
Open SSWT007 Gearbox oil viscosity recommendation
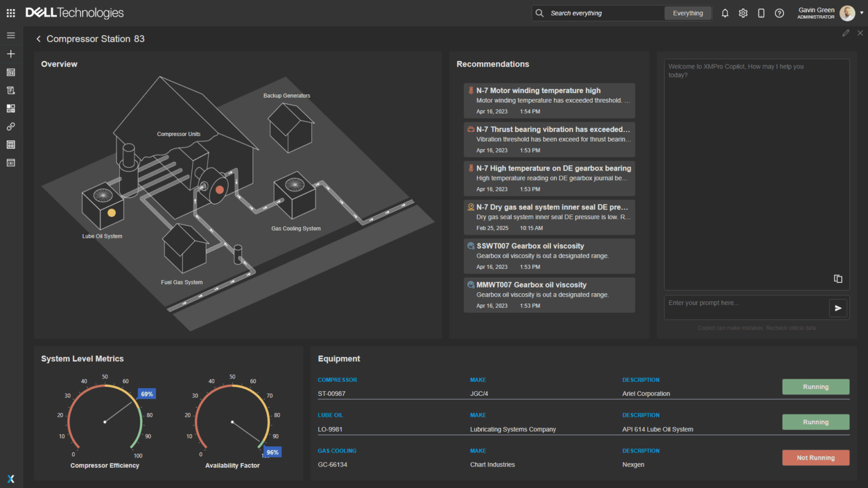click(x=549, y=256)
